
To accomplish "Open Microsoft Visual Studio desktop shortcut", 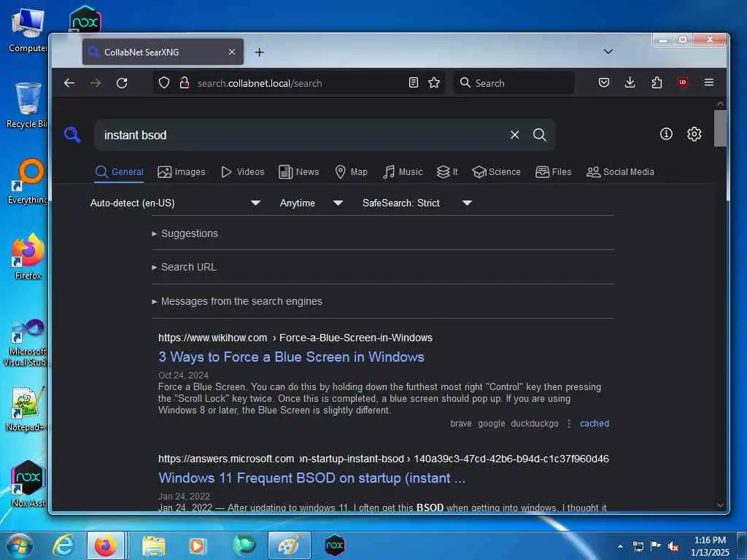I will [26, 343].
